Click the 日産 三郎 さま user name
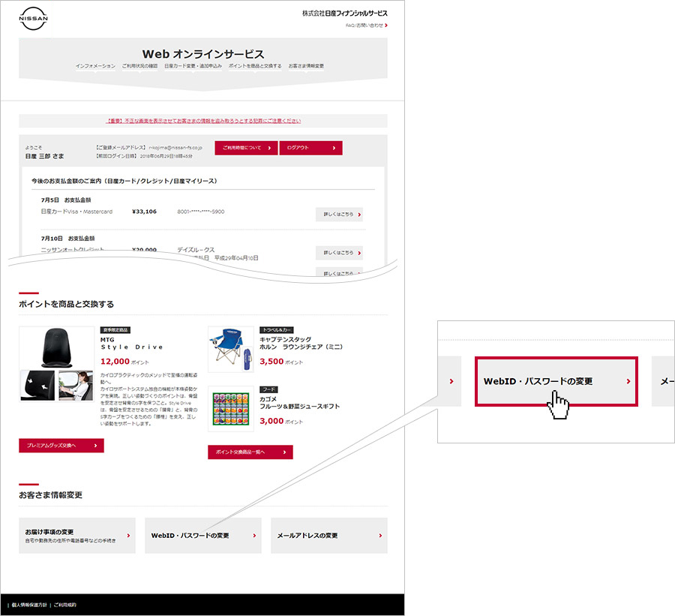 pyautogui.click(x=44, y=156)
